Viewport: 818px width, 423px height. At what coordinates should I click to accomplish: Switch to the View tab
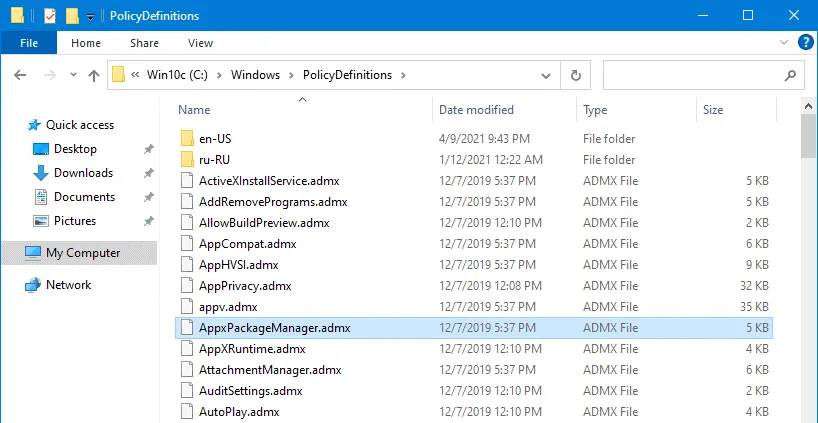[x=200, y=43]
